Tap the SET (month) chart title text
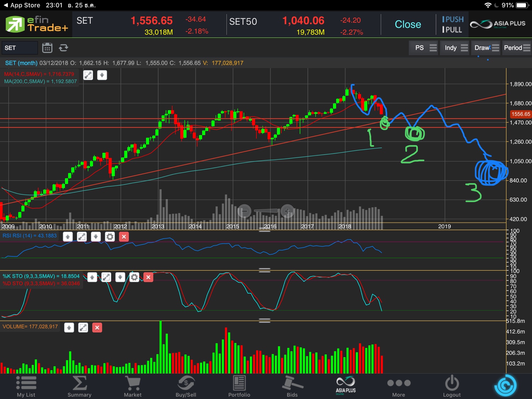 21,63
